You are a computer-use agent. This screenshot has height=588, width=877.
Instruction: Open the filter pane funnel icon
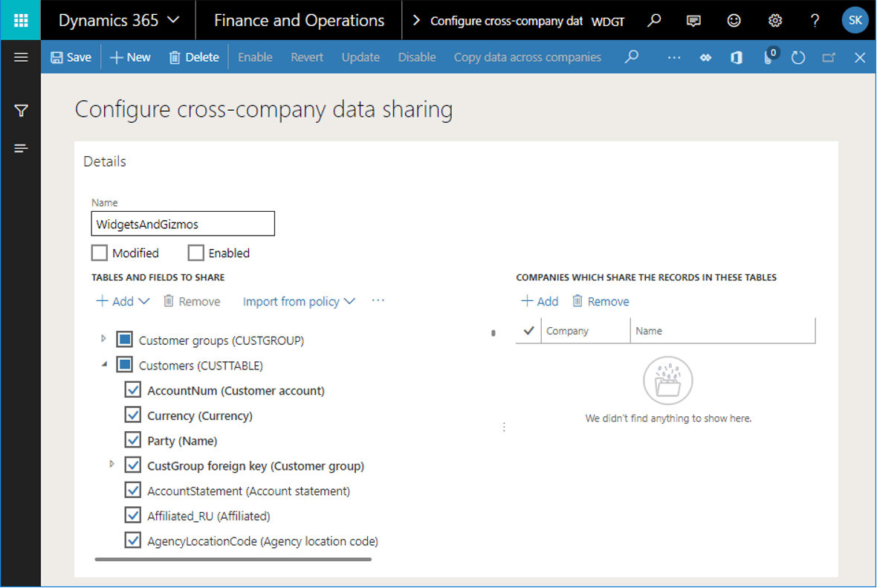click(21, 111)
